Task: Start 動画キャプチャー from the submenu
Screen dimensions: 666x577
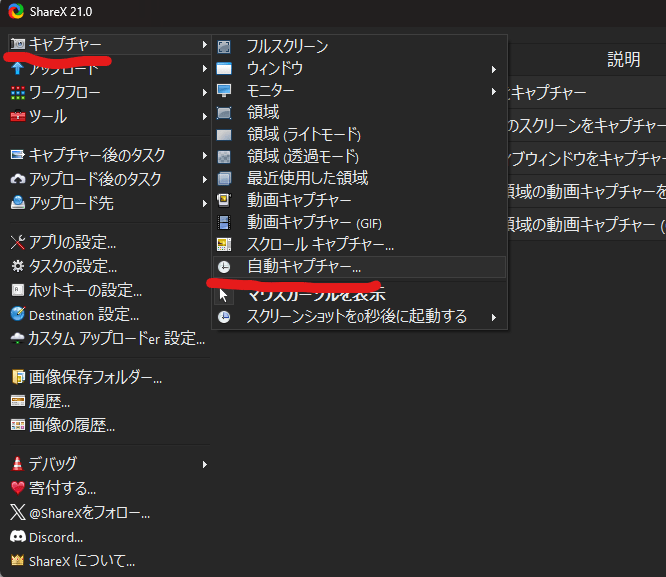Action: [x=359, y=200]
